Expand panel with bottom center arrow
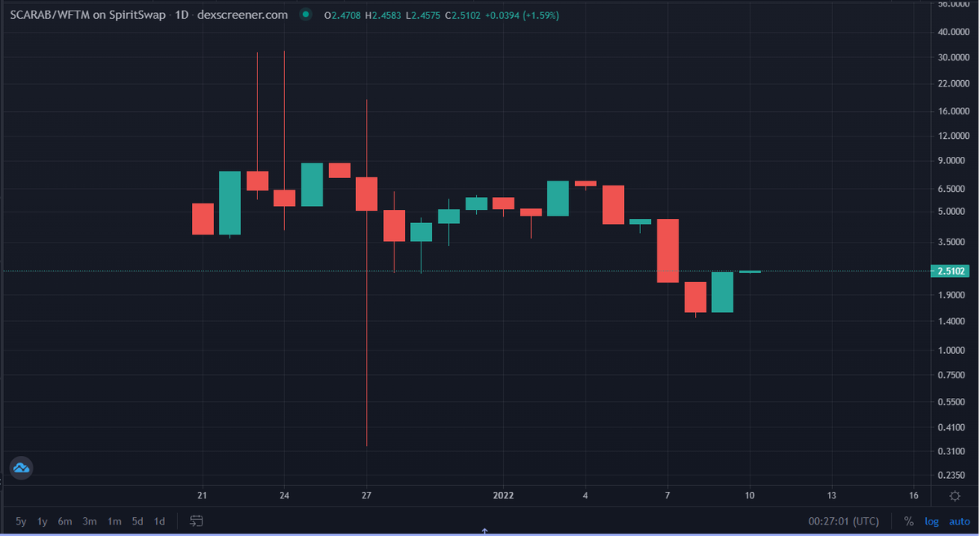Screen dimensions: 980x536 [485, 531]
